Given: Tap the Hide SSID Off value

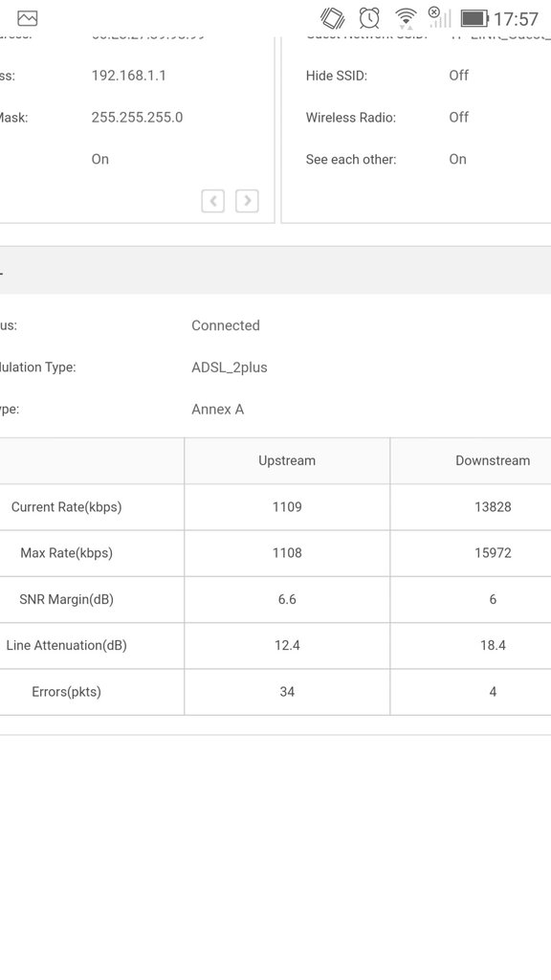Looking at the screenshot, I should pos(458,76).
